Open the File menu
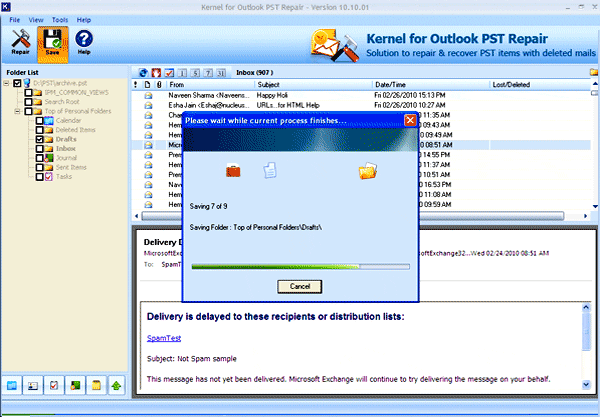This screenshot has width=600, height=417. 15,20
